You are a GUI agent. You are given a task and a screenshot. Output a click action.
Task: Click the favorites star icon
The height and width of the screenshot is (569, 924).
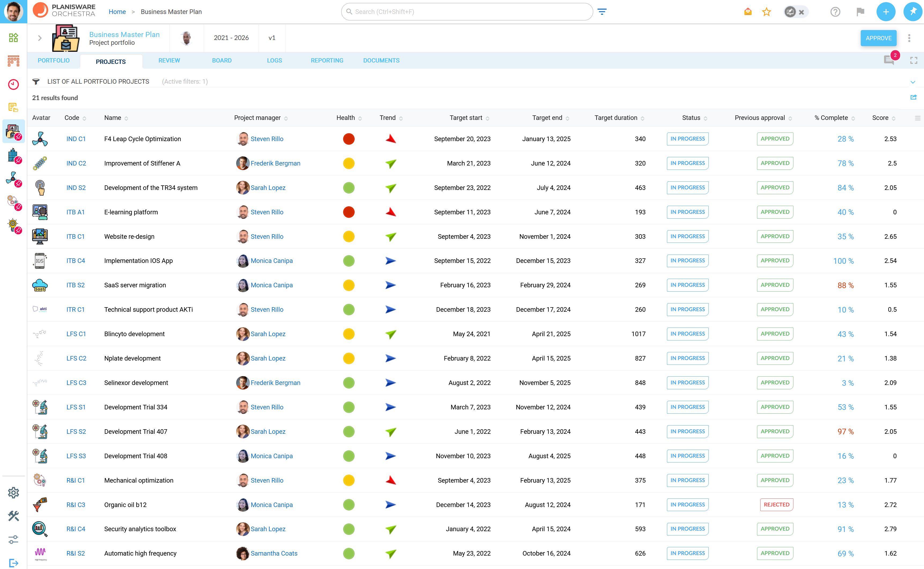coord(766,12)
